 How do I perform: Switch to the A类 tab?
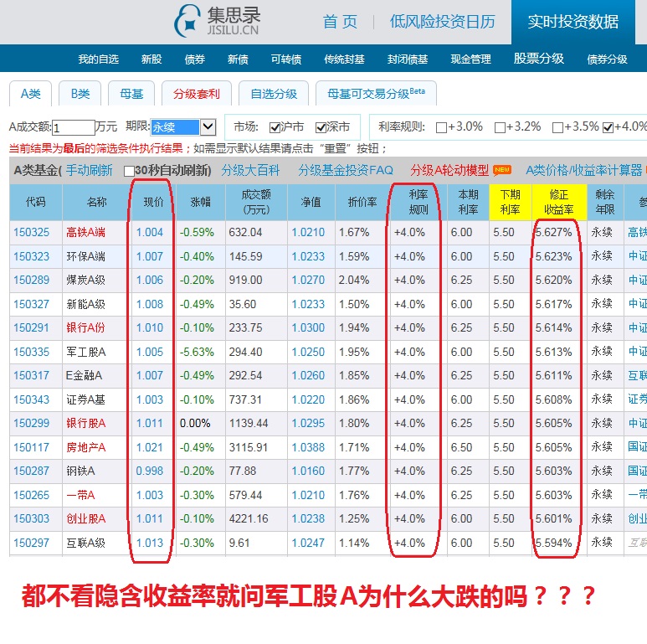tap(30, 94)
